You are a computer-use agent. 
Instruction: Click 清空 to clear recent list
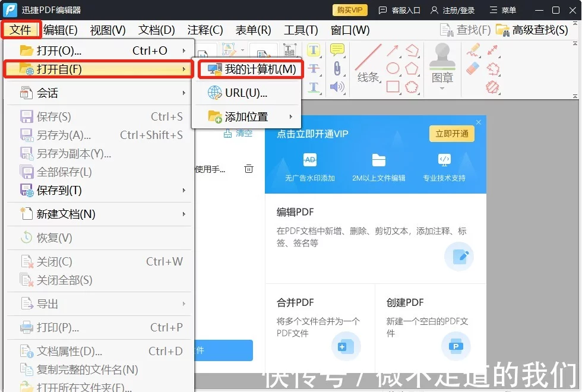click(x=238, y=133)
